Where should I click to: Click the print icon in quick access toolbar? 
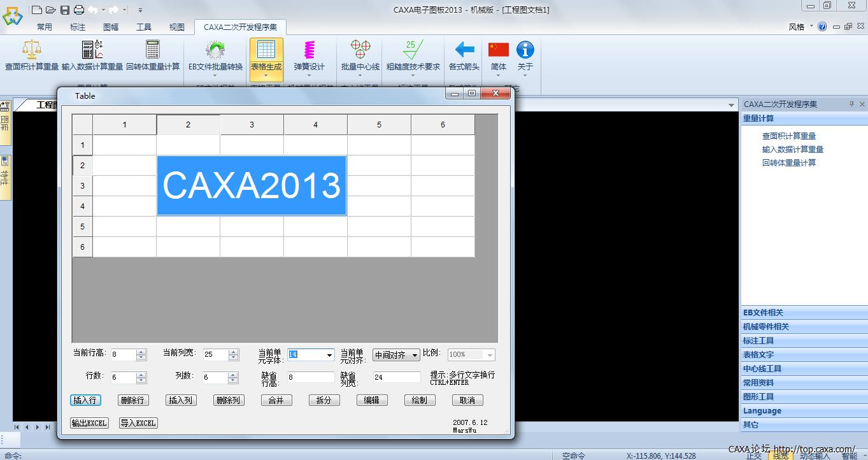78,10
